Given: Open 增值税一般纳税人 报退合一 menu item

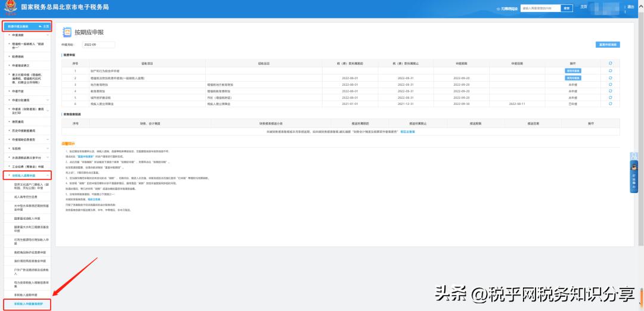Looking at the screenshot, I should click(27, 45).
